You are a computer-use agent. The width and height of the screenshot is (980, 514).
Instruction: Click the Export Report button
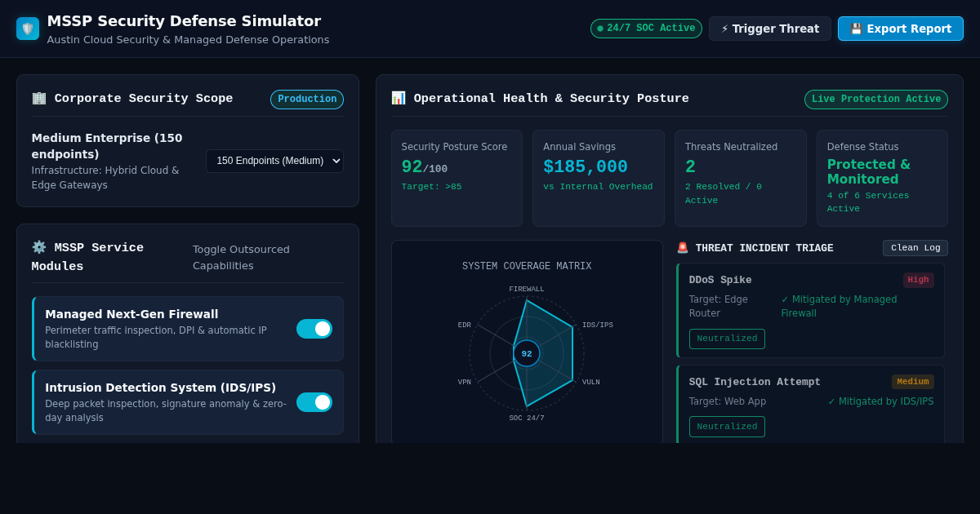901,29
